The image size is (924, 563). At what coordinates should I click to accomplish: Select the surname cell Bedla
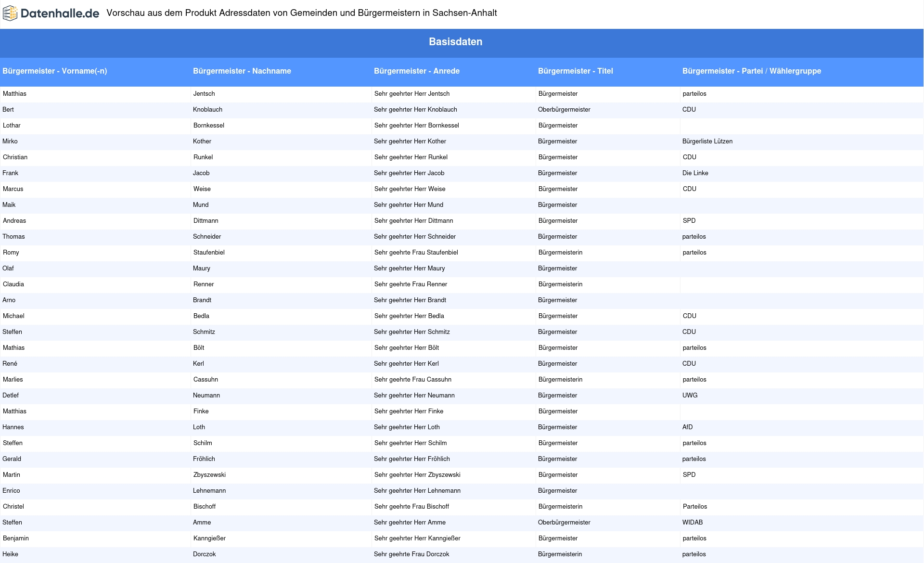pos(201,316)
